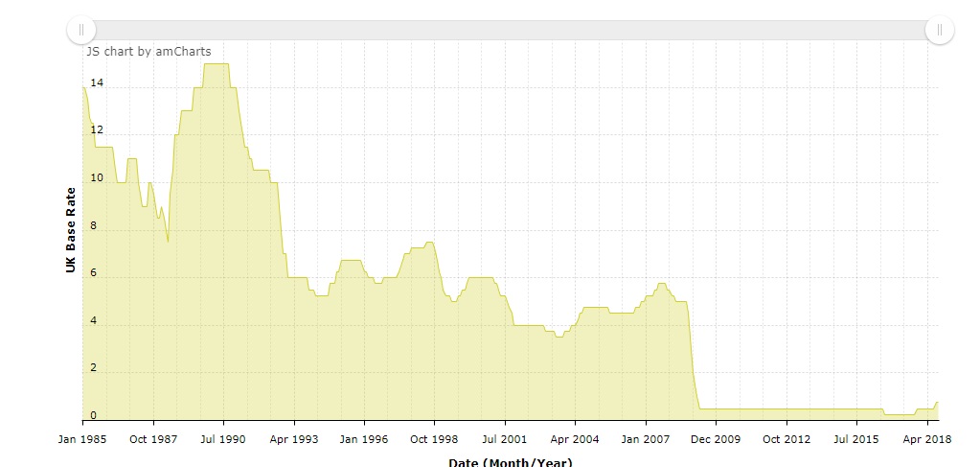Image resolution: width=980 pixels, height=467 pixels.
Task: Click the 'Jul 2015' date axis label
Action: 856,439
